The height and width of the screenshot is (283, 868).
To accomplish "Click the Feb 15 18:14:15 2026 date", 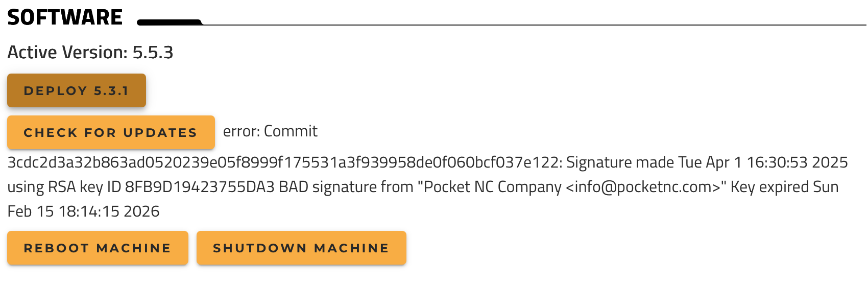I will coord(83,211).
